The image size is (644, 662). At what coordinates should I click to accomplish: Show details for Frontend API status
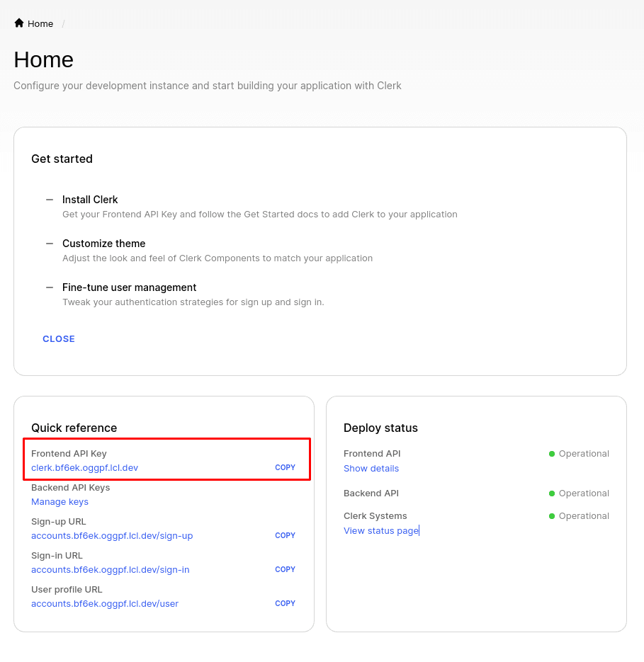371,468
